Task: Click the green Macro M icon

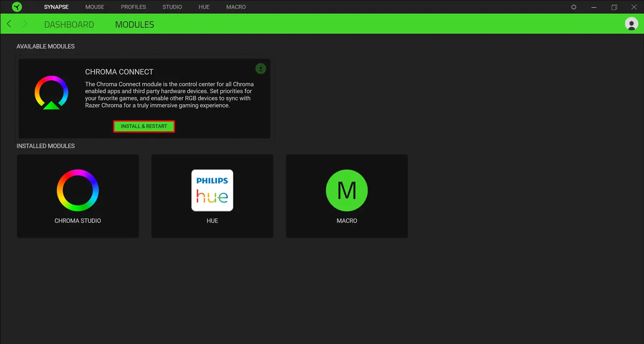Action: click(346, 190)
